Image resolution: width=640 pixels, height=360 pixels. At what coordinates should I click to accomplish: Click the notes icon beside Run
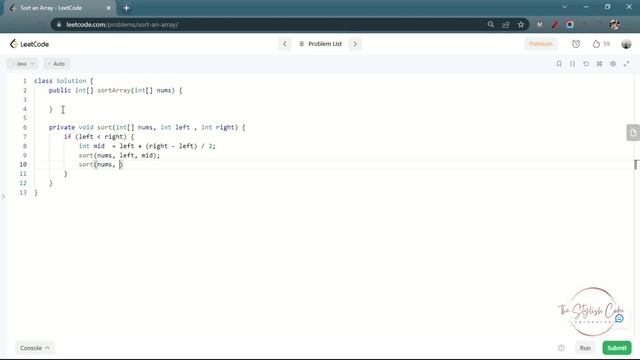point(561,348)
